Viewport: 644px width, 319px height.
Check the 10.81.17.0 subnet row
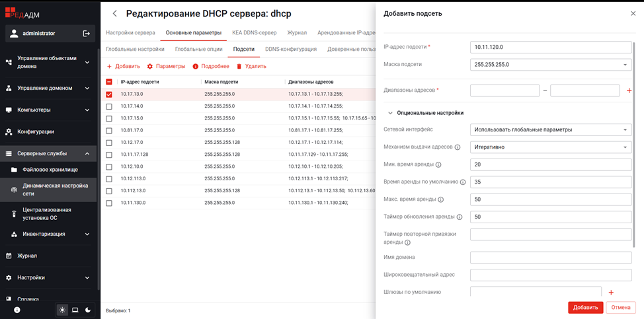[109, 130]
